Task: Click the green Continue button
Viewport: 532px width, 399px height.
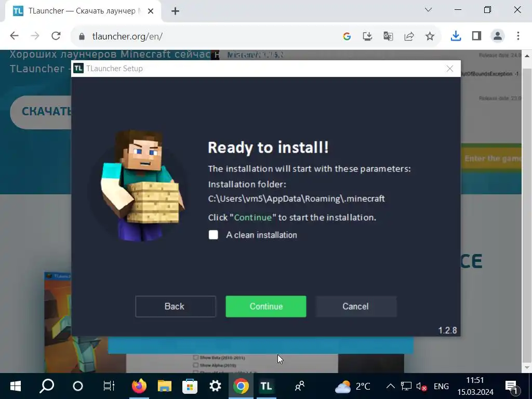Action: coord(265,307)
